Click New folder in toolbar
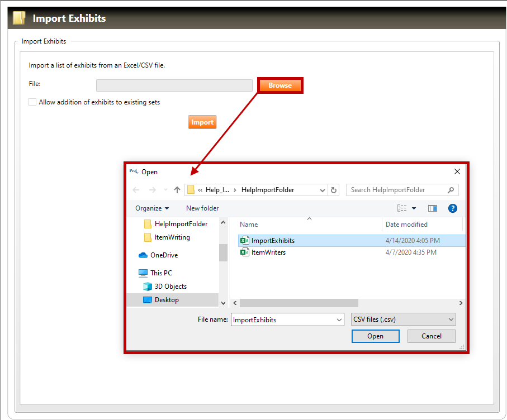The height and width of the screenshot is (420, 507). pyautogui.click(x=202, y=208)
